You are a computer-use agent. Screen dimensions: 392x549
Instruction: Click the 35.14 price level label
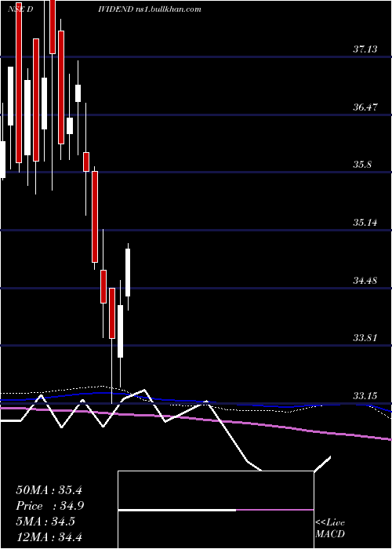[x=365, y=222]
